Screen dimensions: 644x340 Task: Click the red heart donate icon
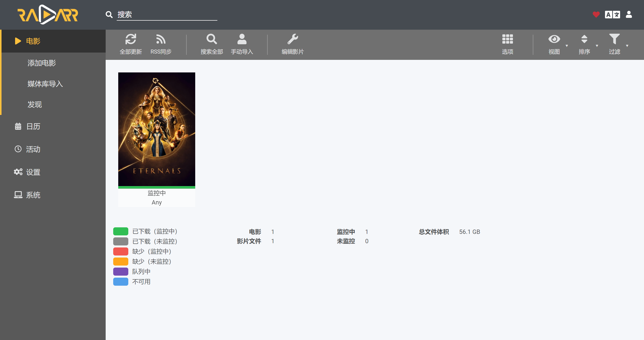[x=596, y=15]
